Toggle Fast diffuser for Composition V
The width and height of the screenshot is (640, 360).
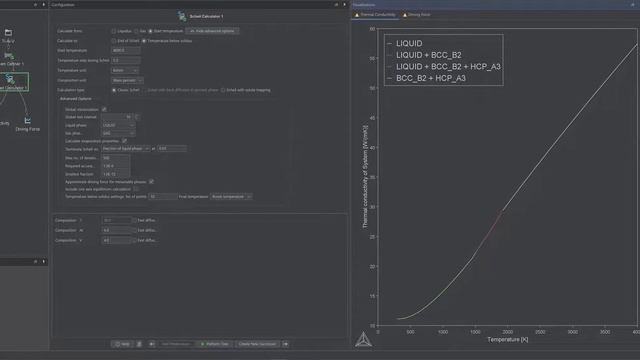134,241
